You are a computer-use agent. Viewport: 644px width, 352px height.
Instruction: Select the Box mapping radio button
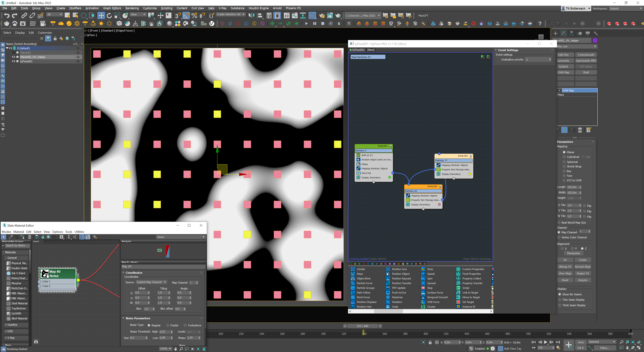[564, 171]
